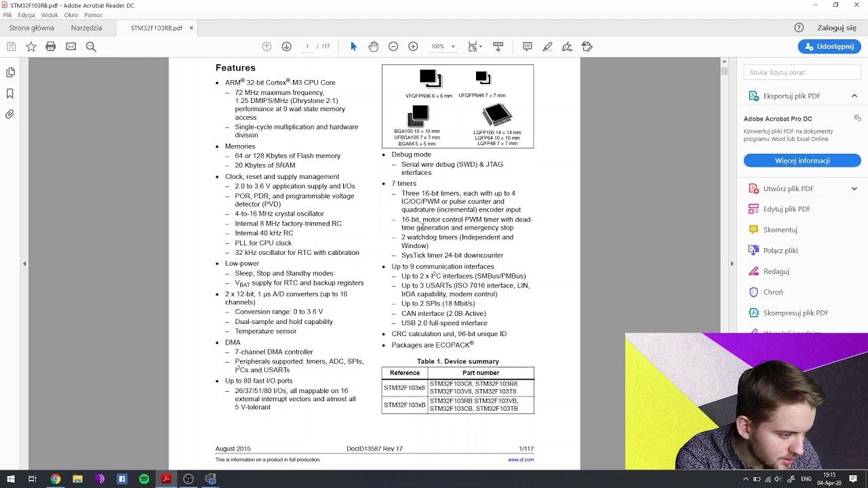Zoom in with the plus icon
The image size is (868, 488).
413,47
